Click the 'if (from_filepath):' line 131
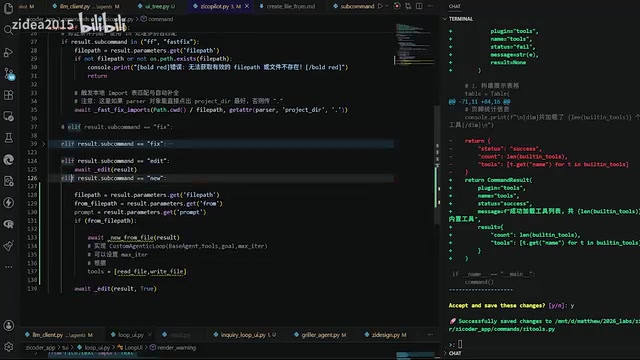640x360 pixels. pos(105,220)
